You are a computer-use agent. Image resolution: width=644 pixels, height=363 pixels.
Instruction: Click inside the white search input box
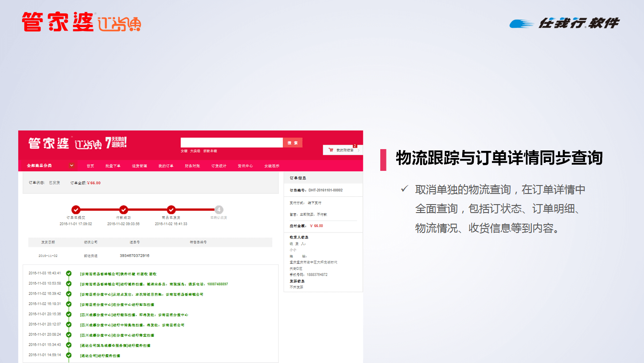tap(231, 142)
